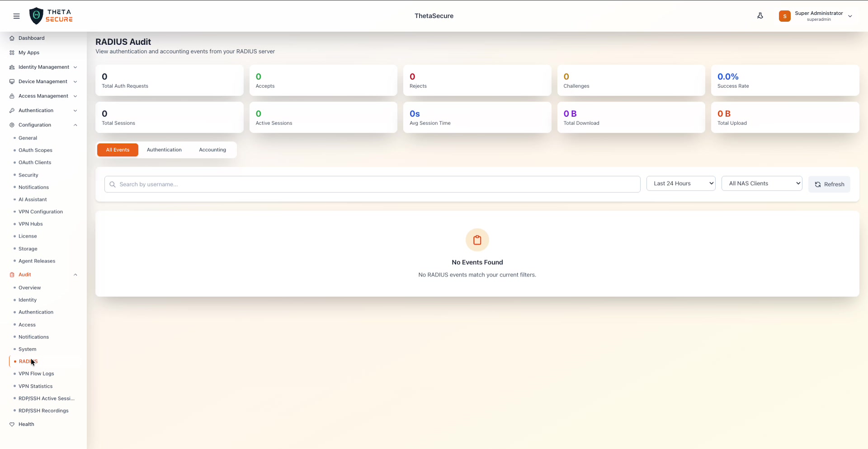The height and width of the screenshot is (449, 868).
Task: Open VPN Flow Logs from sidebar
Action: [x=36, y=374]
